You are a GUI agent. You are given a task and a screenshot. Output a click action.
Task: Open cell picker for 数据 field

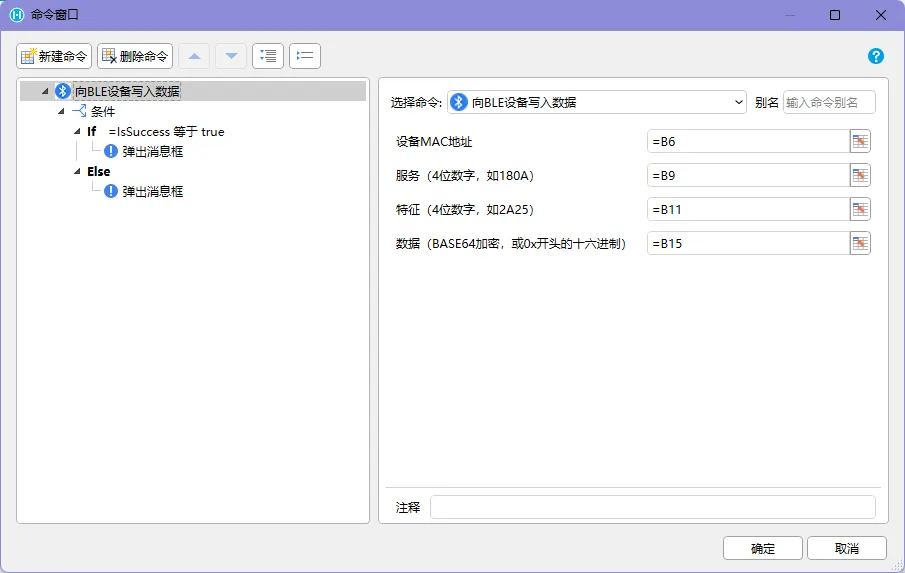tap(860, 244)
